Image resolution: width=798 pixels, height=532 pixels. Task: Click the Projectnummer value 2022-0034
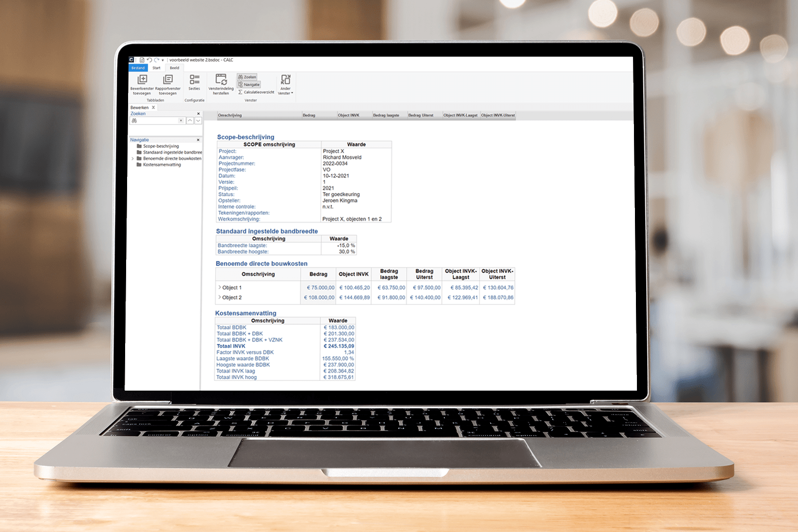[x=335, y=164]
